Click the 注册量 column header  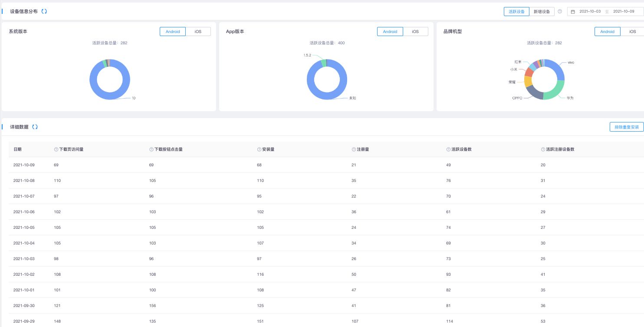[x=363, y=149]
